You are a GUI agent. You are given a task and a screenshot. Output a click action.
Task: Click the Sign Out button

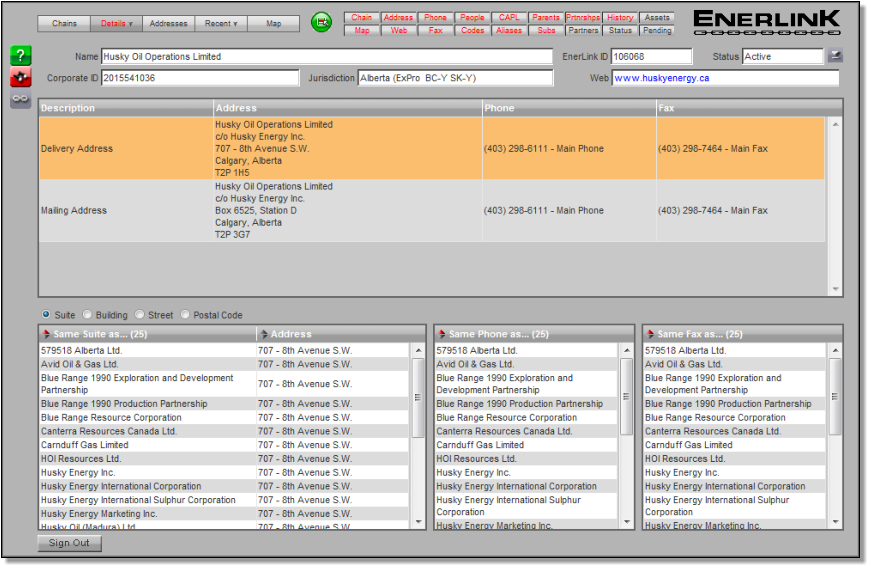point(69,542)
